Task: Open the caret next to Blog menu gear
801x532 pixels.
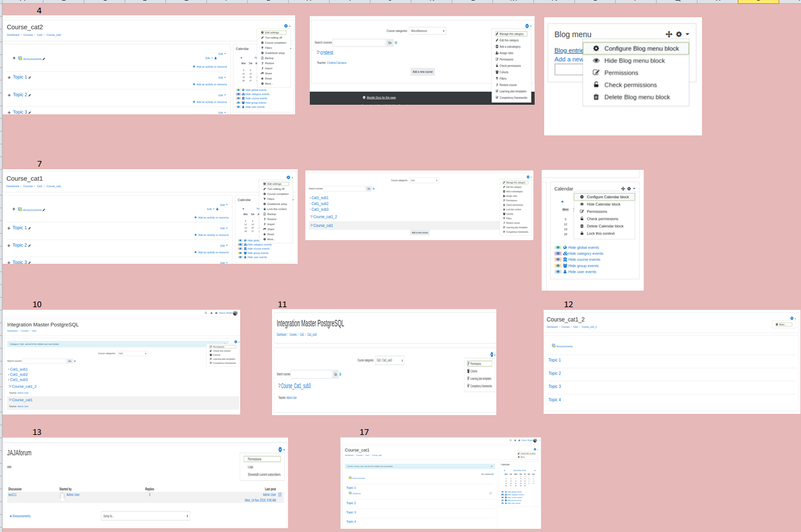Action: (687, 34)
